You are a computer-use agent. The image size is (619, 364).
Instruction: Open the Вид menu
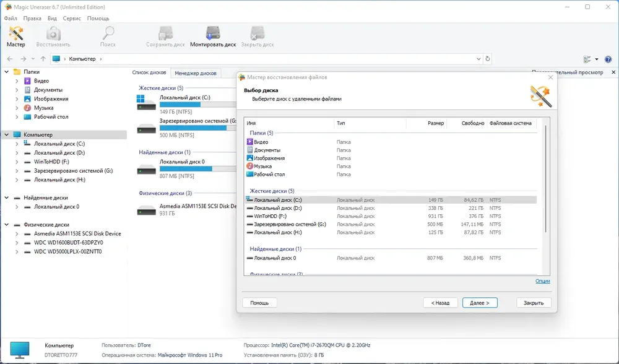pyautogui.click(x=52, y=19)
